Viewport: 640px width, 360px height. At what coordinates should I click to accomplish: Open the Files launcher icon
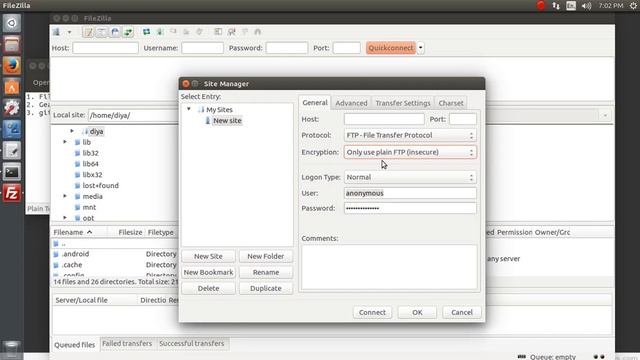tap(11, 44)
